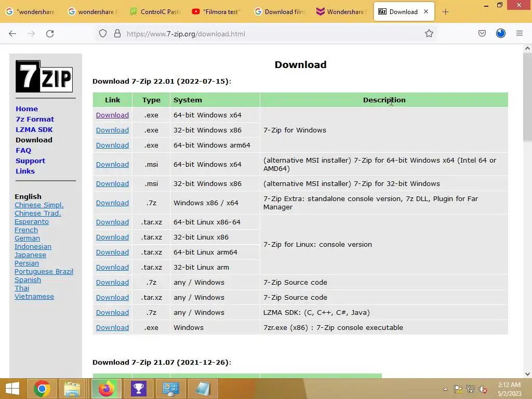Screen dimensions: 532x399
Task: Click the scrollbar down arrow
Action: 527,374
